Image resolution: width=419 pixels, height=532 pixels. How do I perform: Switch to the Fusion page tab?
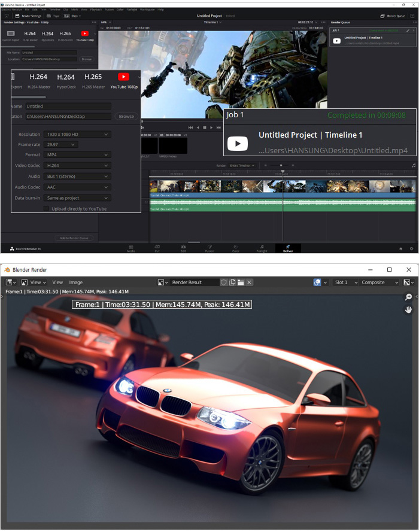point(209,248)
